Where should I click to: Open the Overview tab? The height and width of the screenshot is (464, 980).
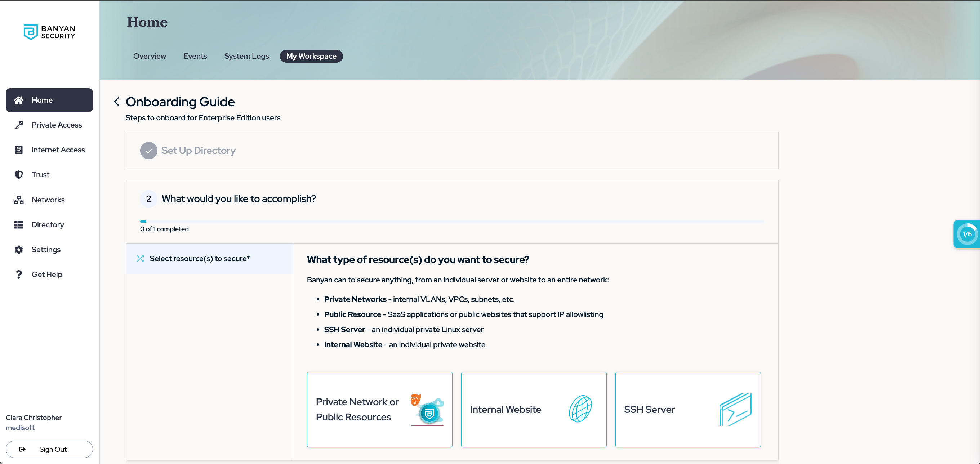150,56
